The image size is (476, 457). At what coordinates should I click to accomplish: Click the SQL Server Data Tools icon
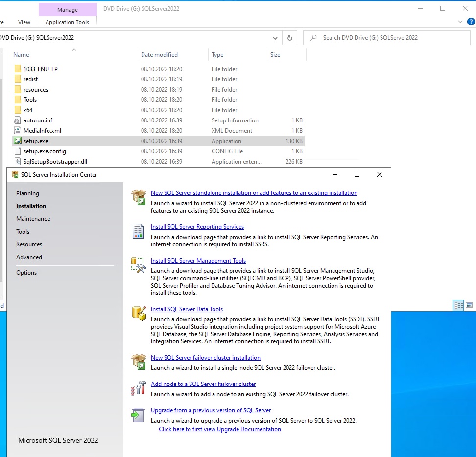click(139, 313)
